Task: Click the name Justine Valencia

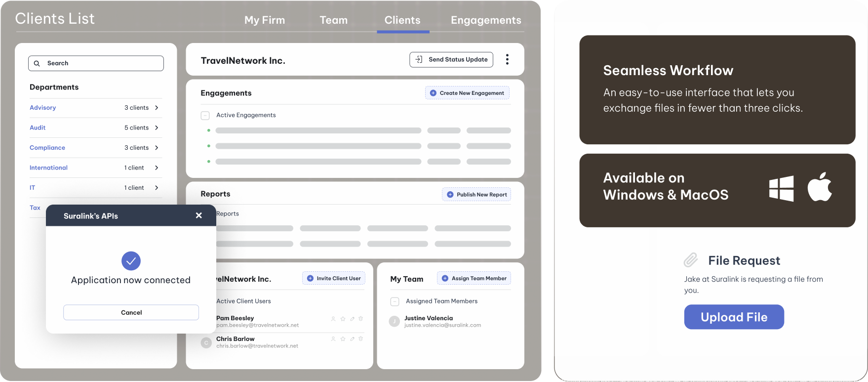Action: coord(429,318)
